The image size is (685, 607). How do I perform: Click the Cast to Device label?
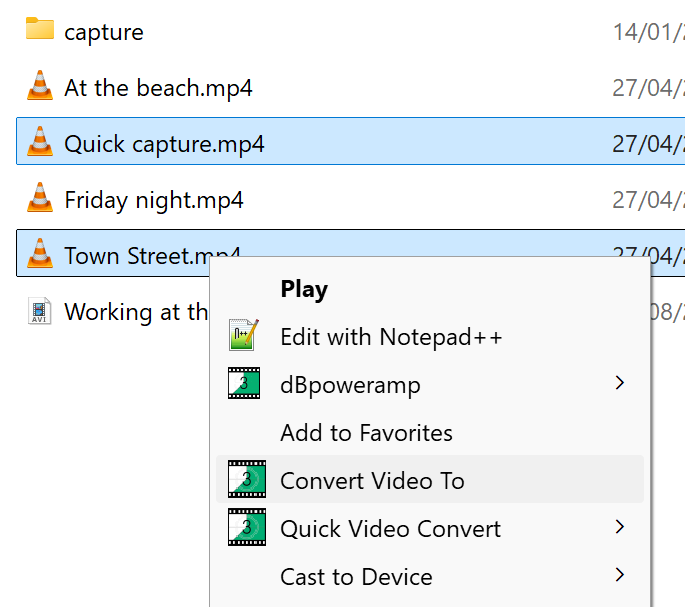coord(356,577)
